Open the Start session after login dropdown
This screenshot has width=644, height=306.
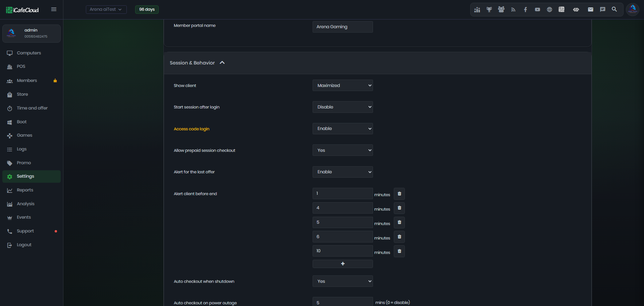click(x=343, y=107)
